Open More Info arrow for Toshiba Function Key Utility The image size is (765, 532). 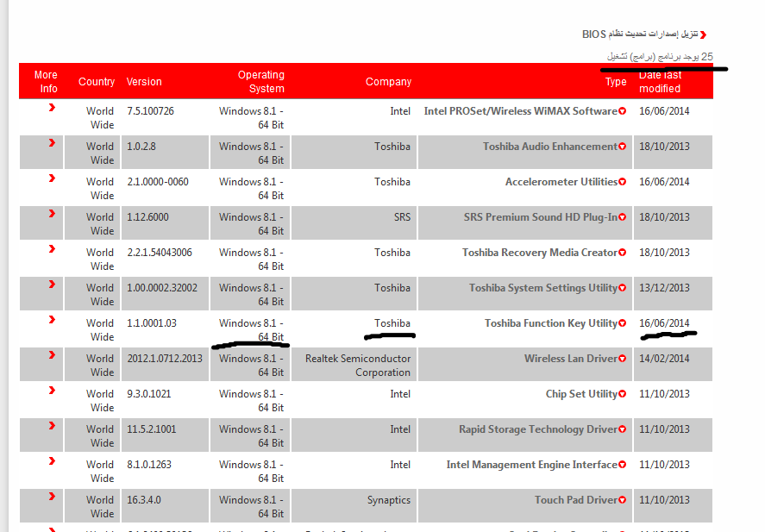(x=52, y=320)
